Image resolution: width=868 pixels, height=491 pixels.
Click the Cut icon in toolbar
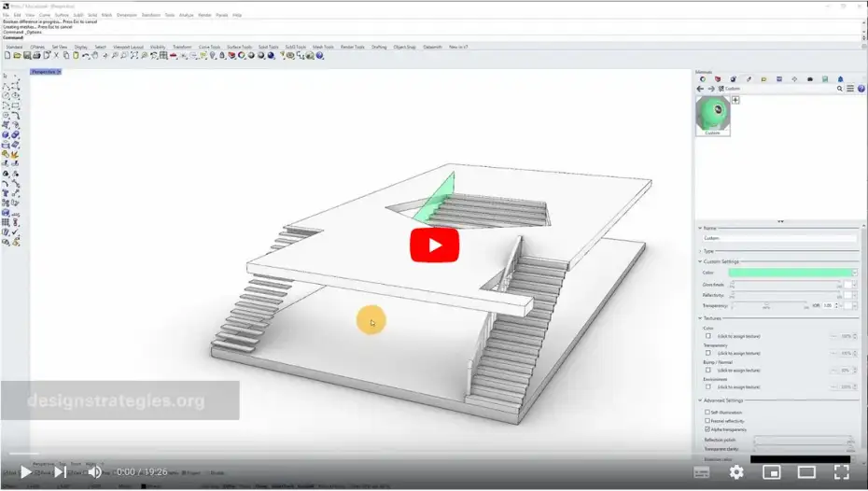click(x=56, y=55)
